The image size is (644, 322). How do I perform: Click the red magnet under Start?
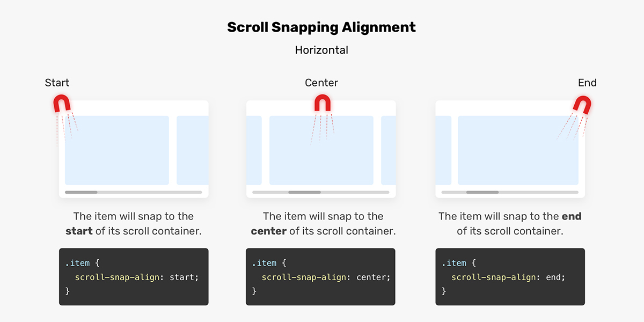tap(62, 104)
